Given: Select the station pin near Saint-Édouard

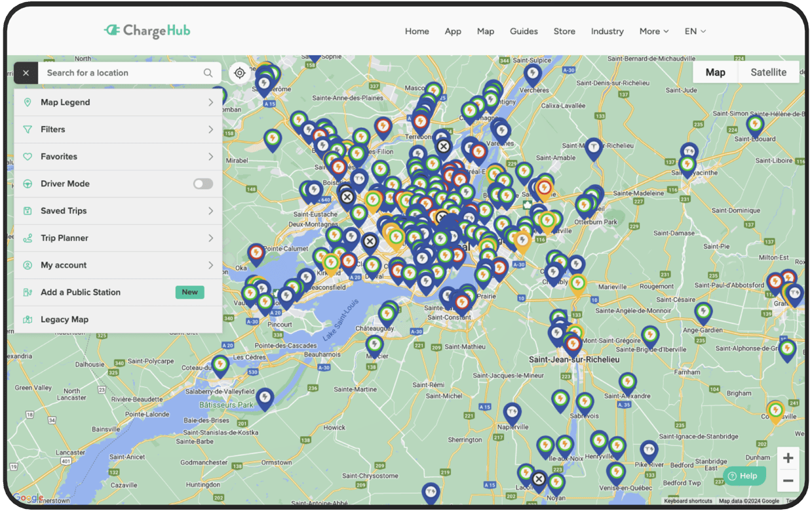Looking at the screenshot, I should 755,125.
